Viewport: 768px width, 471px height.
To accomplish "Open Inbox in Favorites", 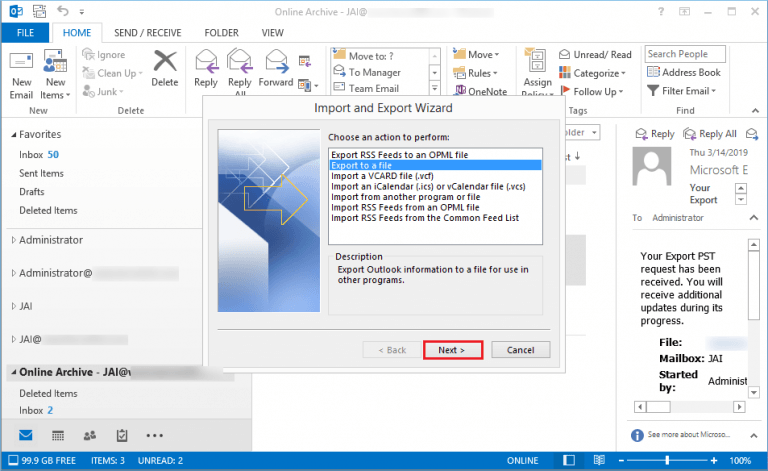I will [x=39, y=155].
